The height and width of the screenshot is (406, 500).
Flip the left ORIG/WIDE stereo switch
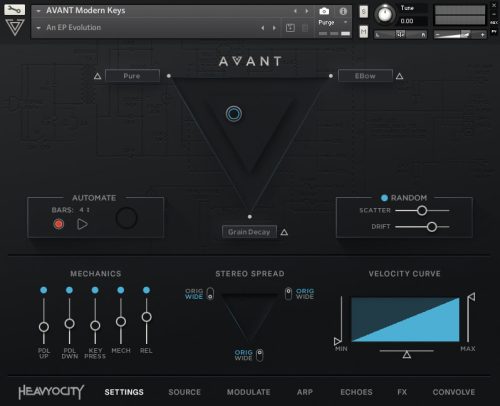coord(210,294)
